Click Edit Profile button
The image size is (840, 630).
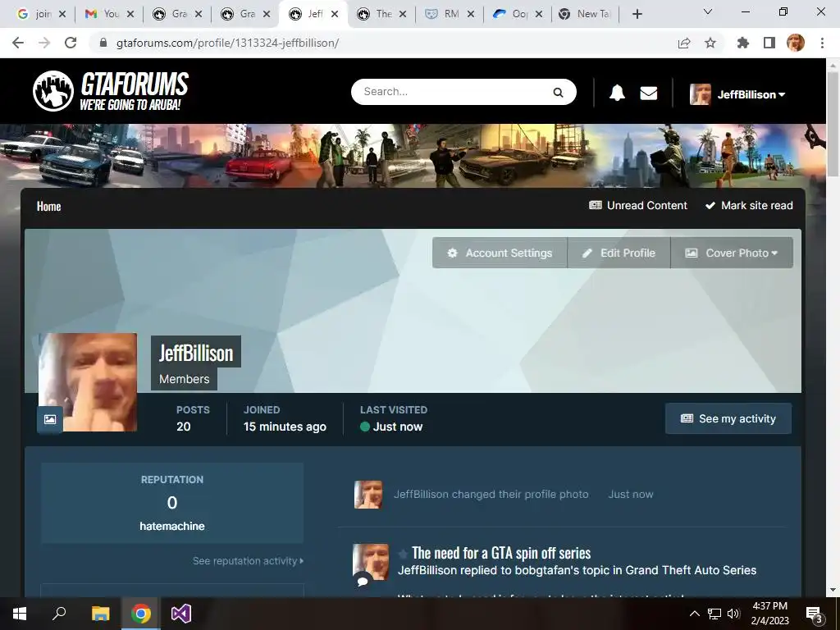click(619, 253)
